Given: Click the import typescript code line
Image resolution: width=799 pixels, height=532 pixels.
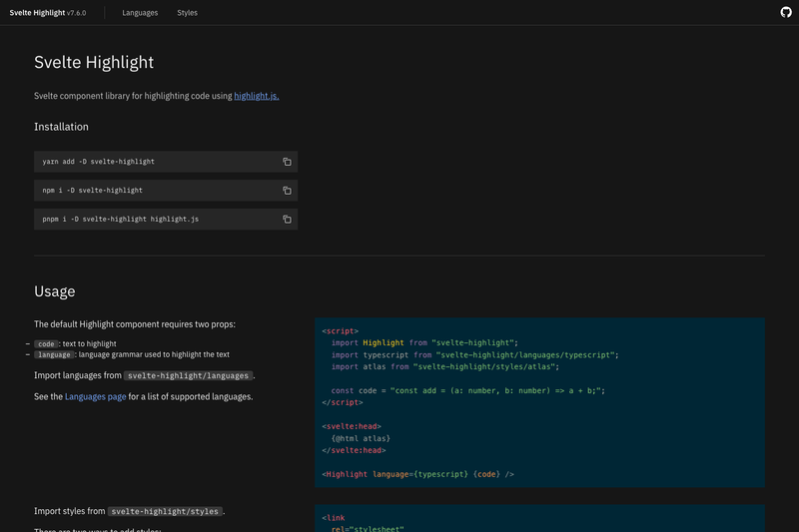Looking at the screenshot, I should (x=474, y=355).
